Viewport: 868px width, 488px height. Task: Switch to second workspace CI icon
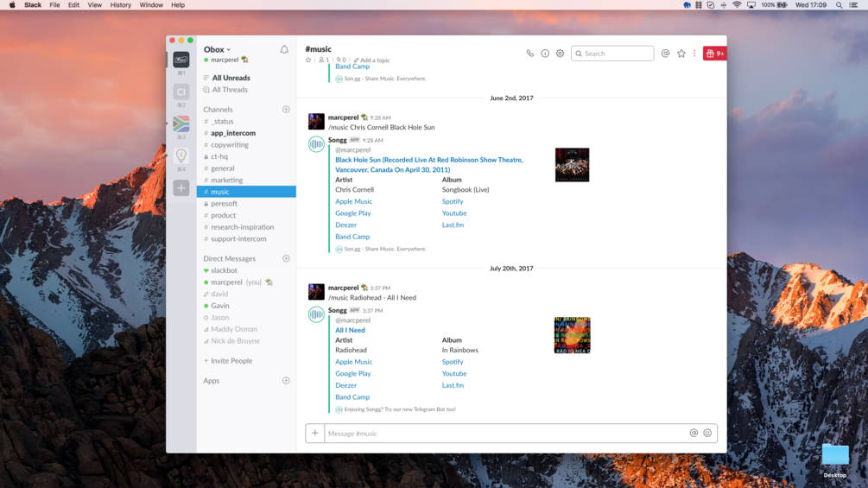click(x=181, y=92)
